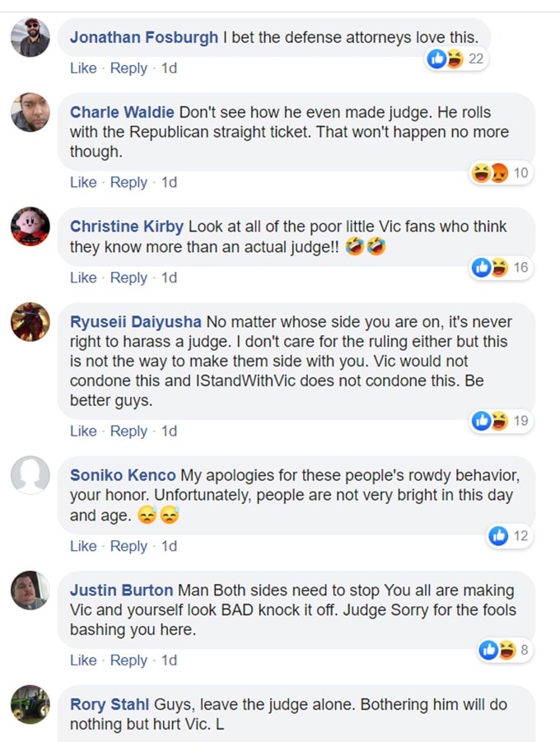
Task: Open reactions on Christine Kirby's comment
Action: [490, 268]
